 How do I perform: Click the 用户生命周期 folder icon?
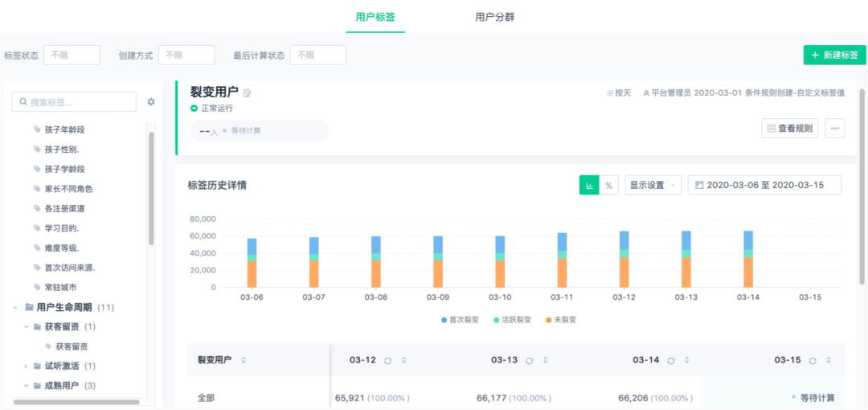pyautogui.click(x=29, y=307)
